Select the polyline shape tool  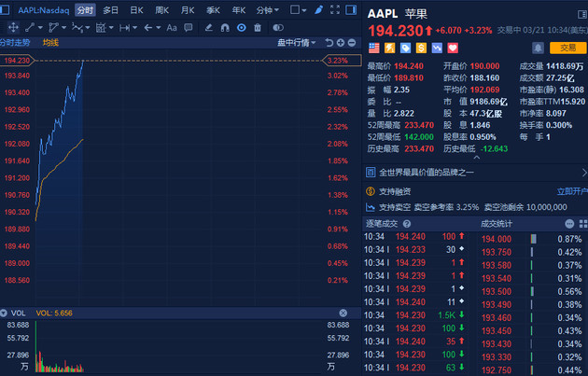click(53, 27)
